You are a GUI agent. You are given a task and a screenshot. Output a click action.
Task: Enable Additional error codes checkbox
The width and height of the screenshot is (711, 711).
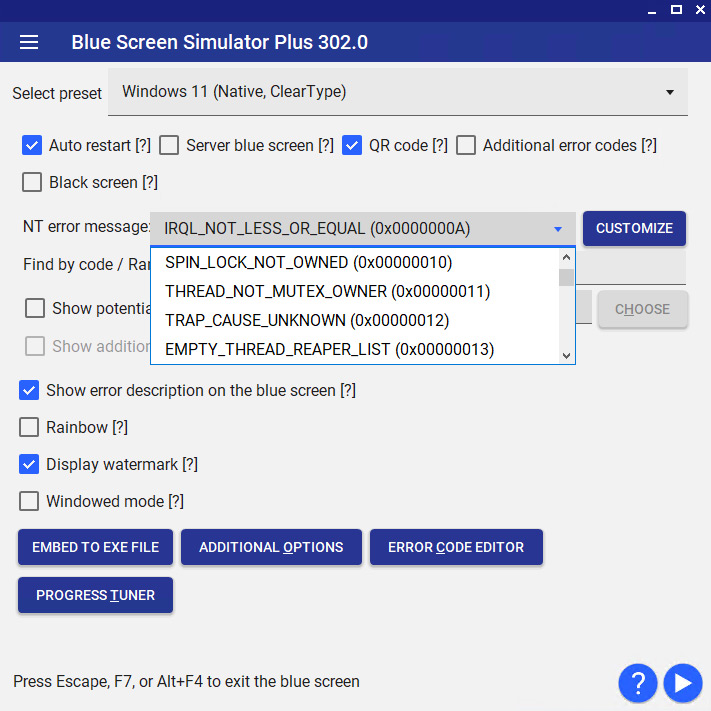(x=466, y=146)
